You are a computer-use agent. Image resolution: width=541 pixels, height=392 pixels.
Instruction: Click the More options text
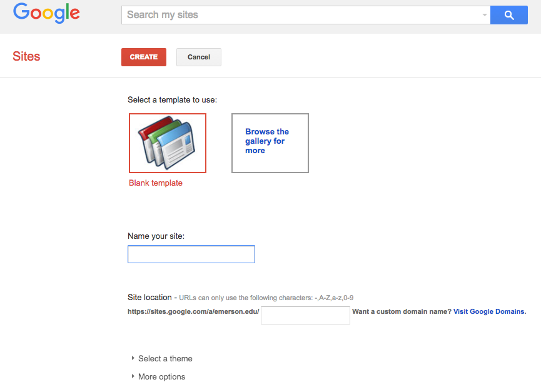162,376
